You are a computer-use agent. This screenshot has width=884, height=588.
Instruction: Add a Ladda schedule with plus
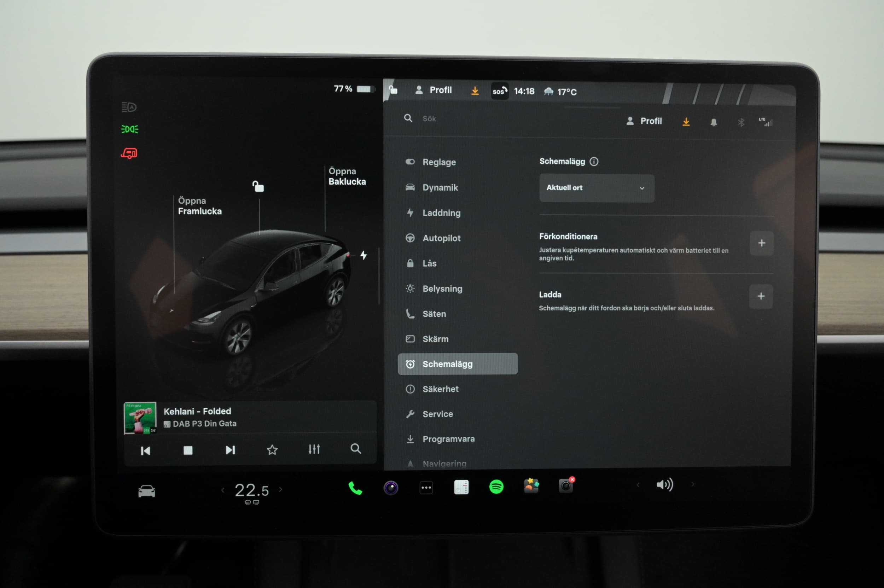point(761,296)
